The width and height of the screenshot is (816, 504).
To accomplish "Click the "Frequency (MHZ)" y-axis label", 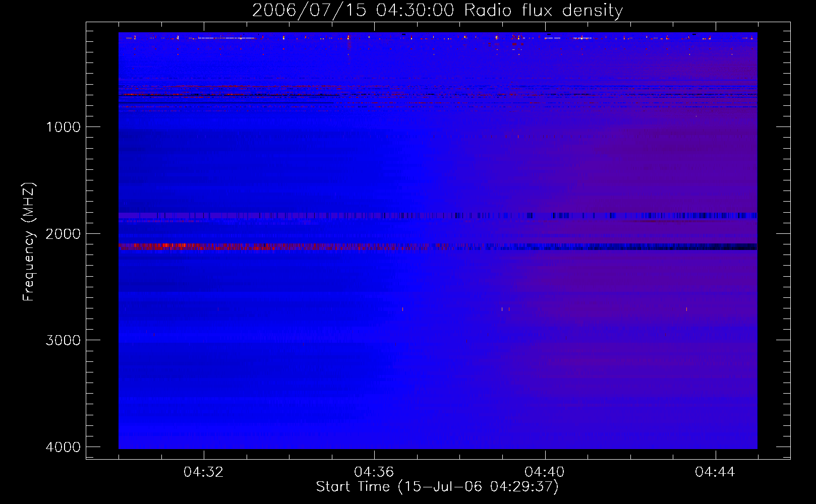I will tap(29, 242).
